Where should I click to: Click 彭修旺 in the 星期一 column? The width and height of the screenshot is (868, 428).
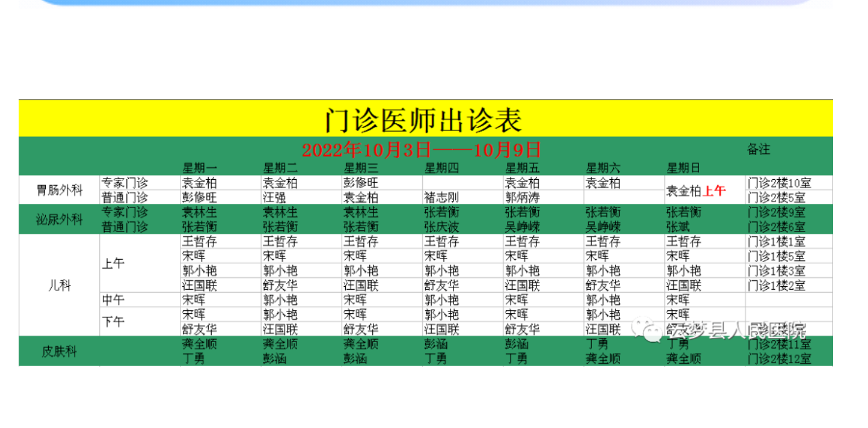(x=200, y=197)
